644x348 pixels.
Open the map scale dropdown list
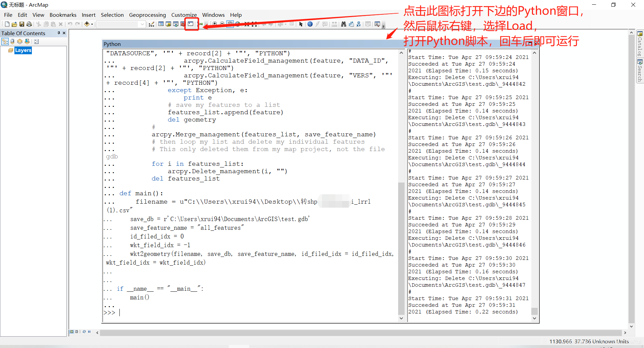point(142,24)
